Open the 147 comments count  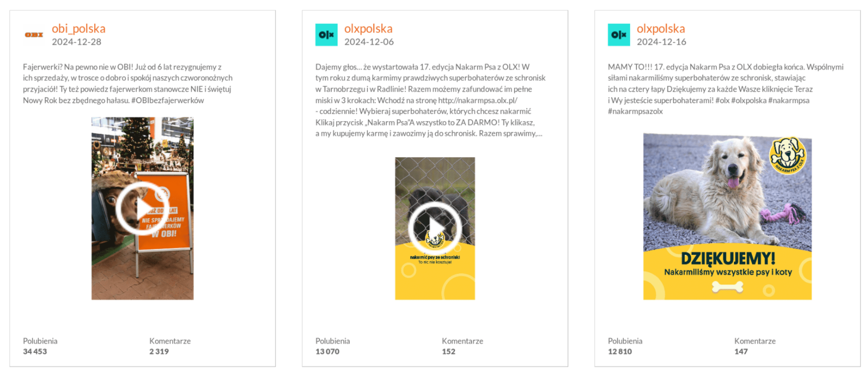741,352
